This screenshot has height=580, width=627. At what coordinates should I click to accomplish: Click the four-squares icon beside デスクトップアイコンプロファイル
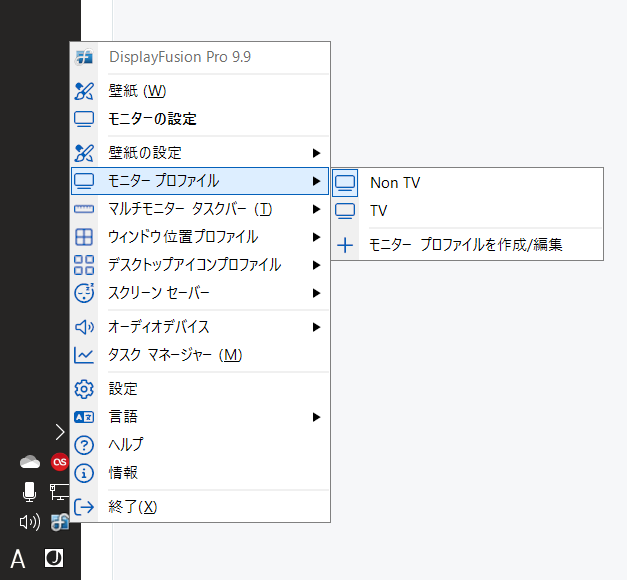click(x=84, y=265)
